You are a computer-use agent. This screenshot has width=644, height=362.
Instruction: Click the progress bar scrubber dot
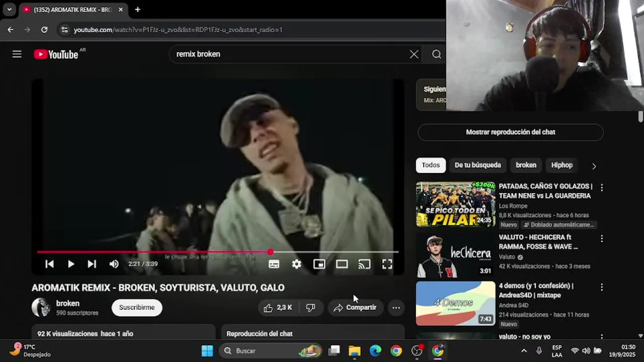[x=271, y=252]
